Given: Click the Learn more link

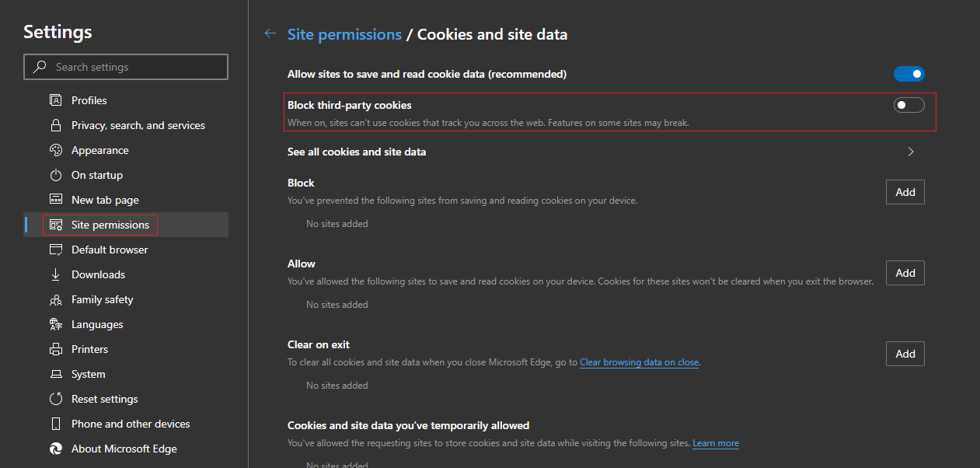Looking at the screenshot, I should [x=716, y=443].
